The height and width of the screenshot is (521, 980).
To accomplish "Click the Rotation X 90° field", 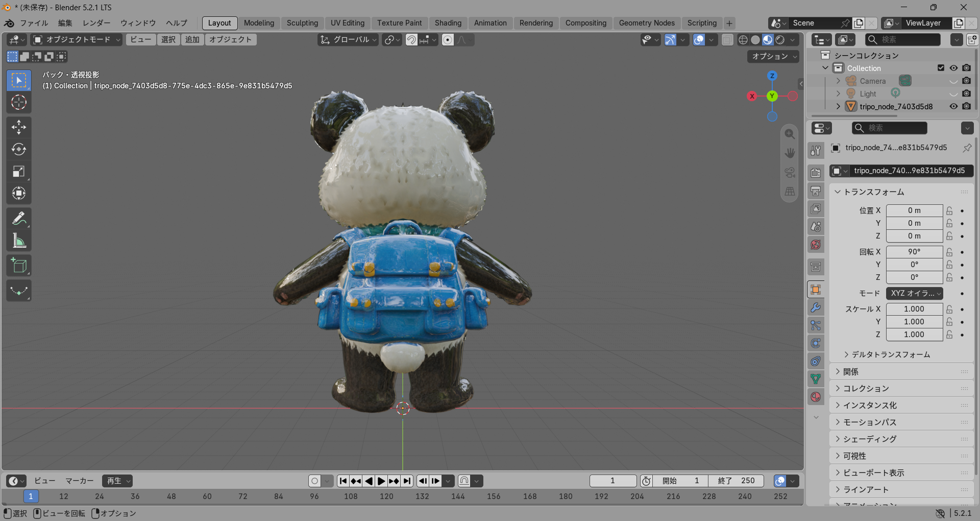I will pos(914,252).
